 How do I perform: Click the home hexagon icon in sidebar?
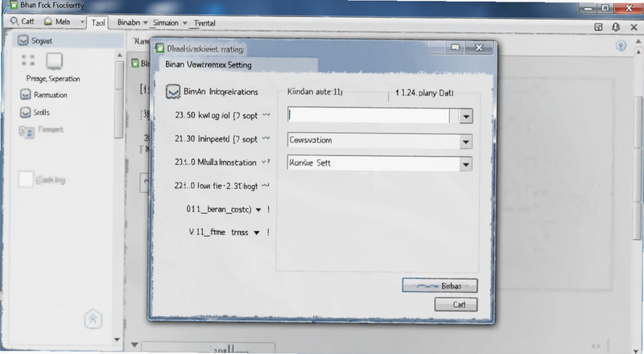point(93,319)
